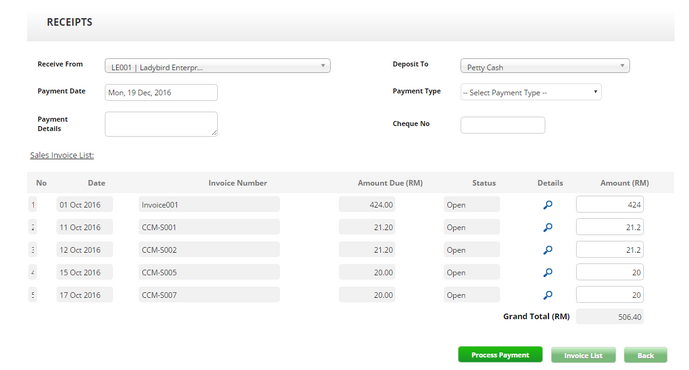Click the RECEIPTS page heading

coord(69,22)
